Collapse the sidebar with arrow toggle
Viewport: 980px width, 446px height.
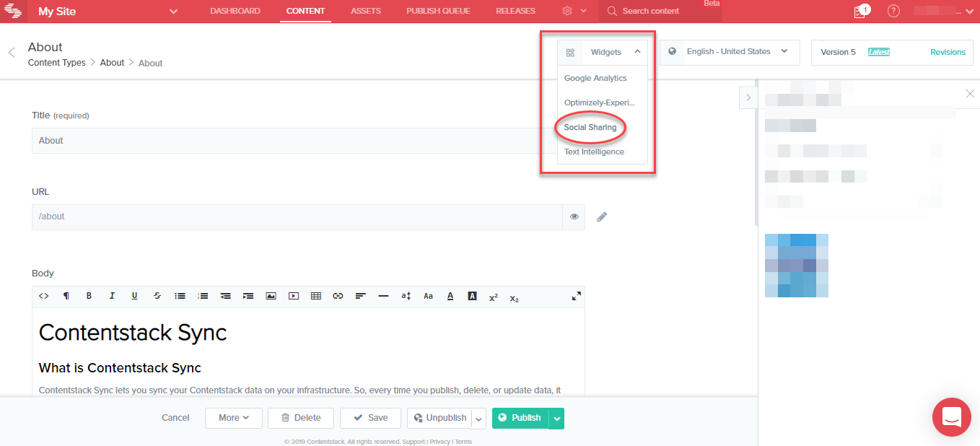point(748,97)
